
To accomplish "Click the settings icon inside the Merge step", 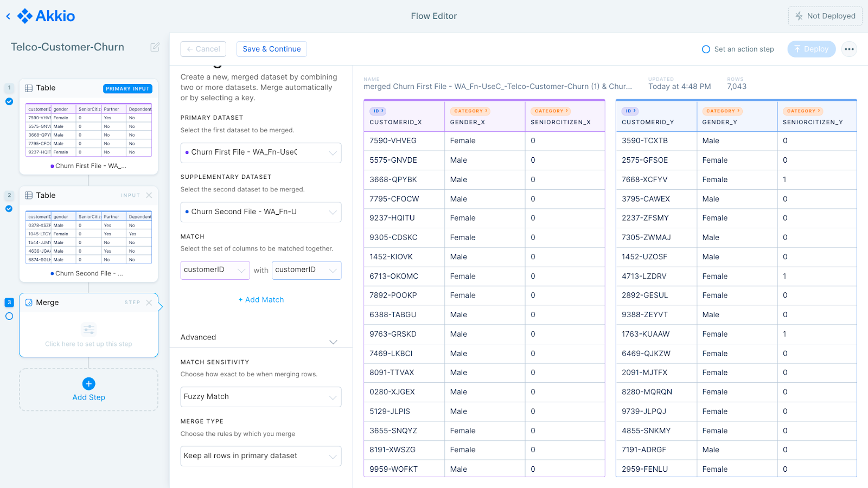I will point(88,329).
